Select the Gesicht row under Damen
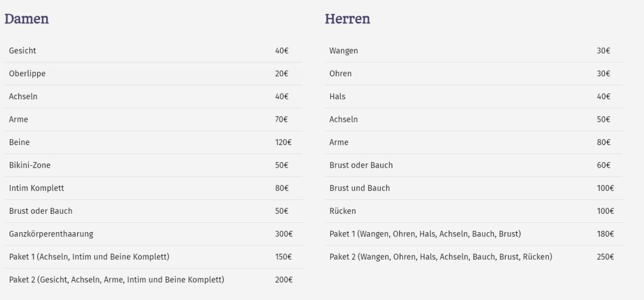 pyautogui.click(x=154, y=51)
